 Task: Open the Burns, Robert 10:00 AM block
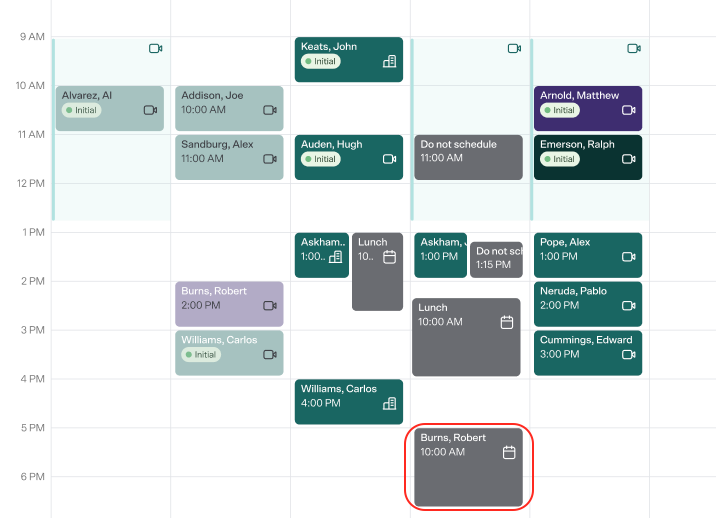tap(469, 467)
